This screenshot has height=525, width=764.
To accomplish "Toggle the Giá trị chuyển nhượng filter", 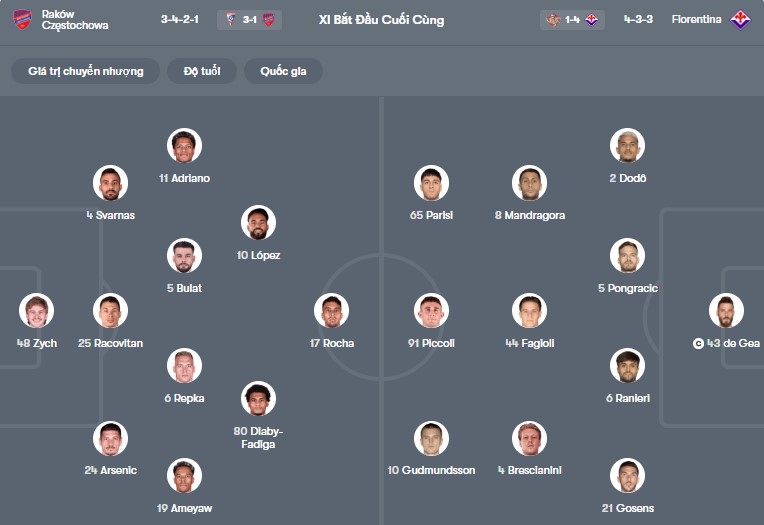I will click(86, 71).
